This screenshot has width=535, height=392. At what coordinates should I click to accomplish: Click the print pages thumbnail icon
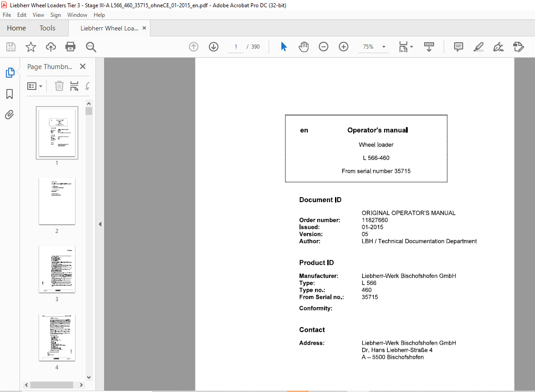(74, 86)
